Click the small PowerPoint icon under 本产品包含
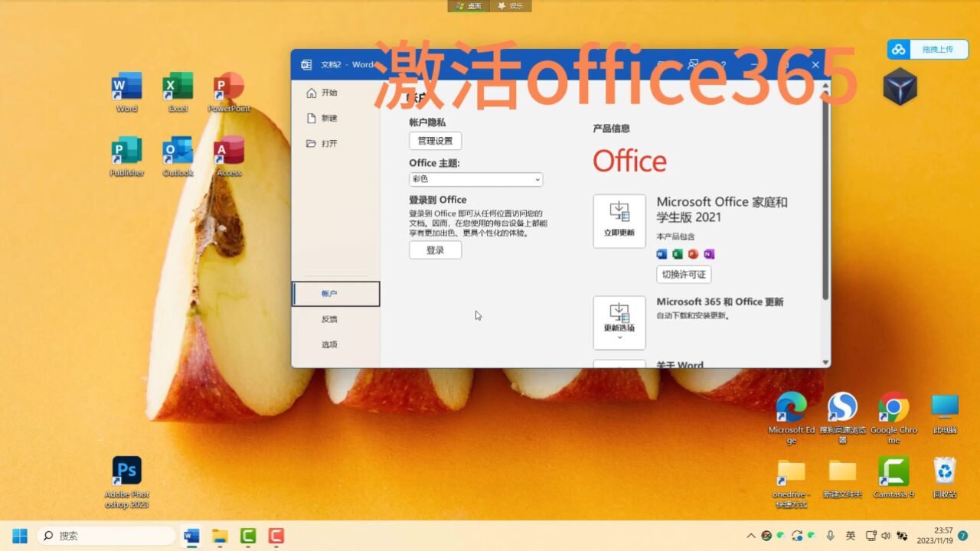The image size is (980, 551). click(x=693, y=254)
